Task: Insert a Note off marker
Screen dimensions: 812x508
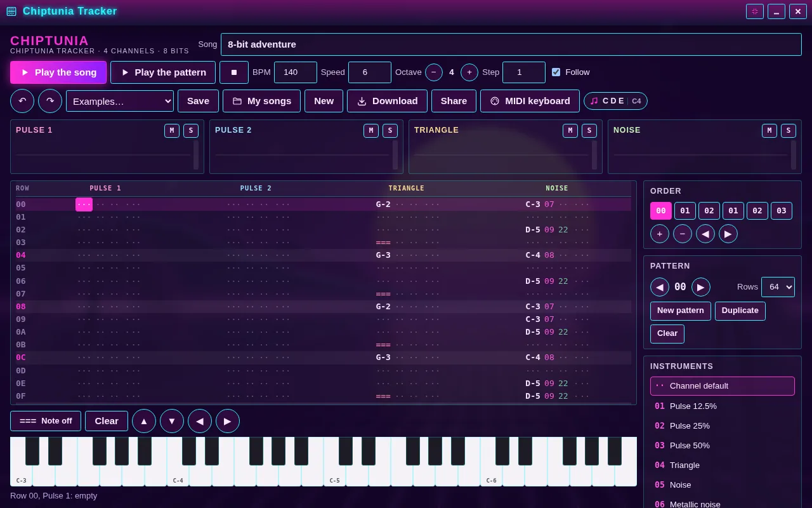Action: point(46,421)
